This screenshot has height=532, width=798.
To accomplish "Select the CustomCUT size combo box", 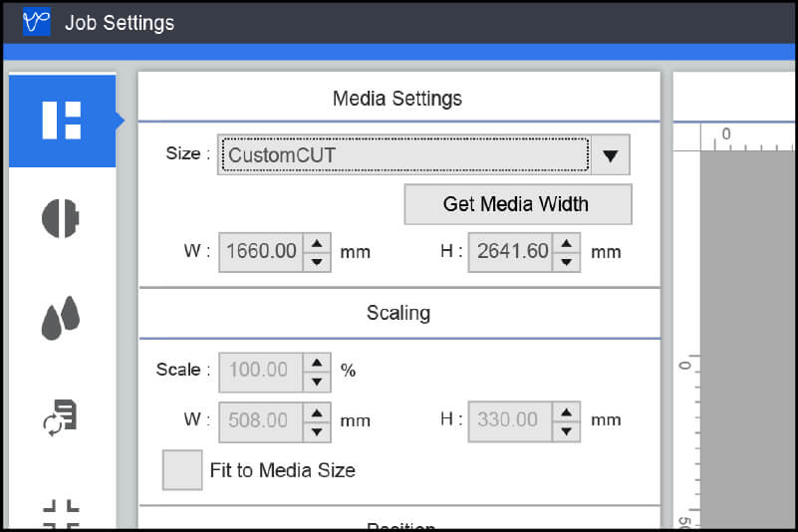I will click(403, 155).
